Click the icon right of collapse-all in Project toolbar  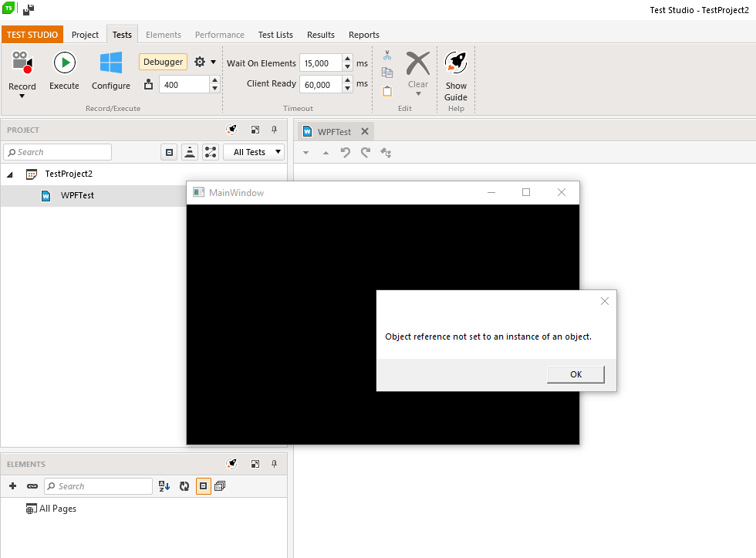(190, 152)
